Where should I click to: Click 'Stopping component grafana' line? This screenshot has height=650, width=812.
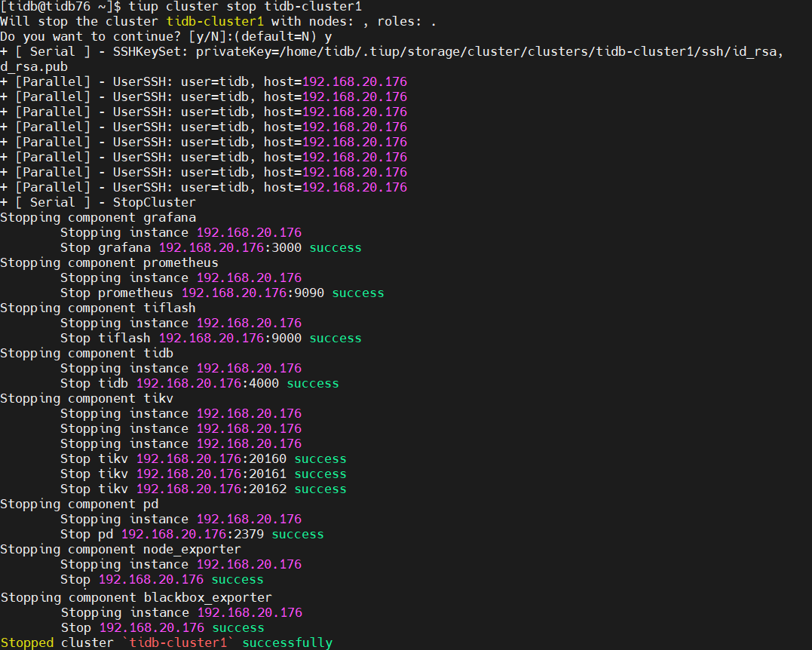(98, 217)
